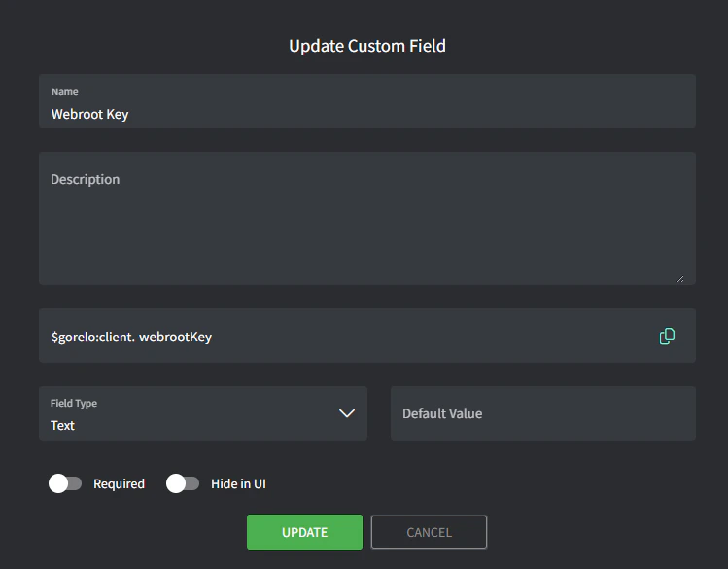This screenshot has height=569, width=728.
Task: Grab the Description textarea resize handle
Action: click(679, 278)
